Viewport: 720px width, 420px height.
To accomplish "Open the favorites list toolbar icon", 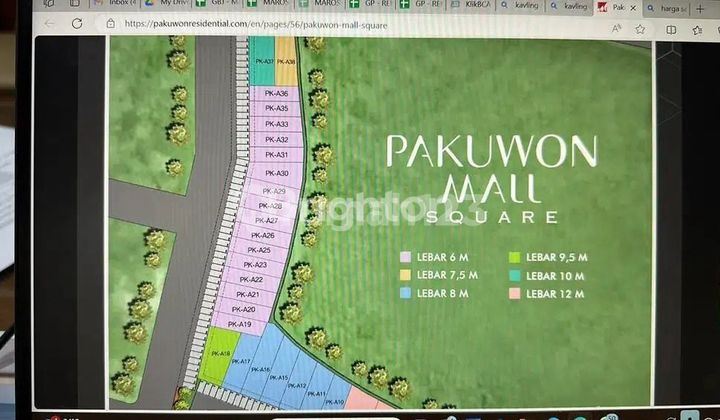I will 696,31.
